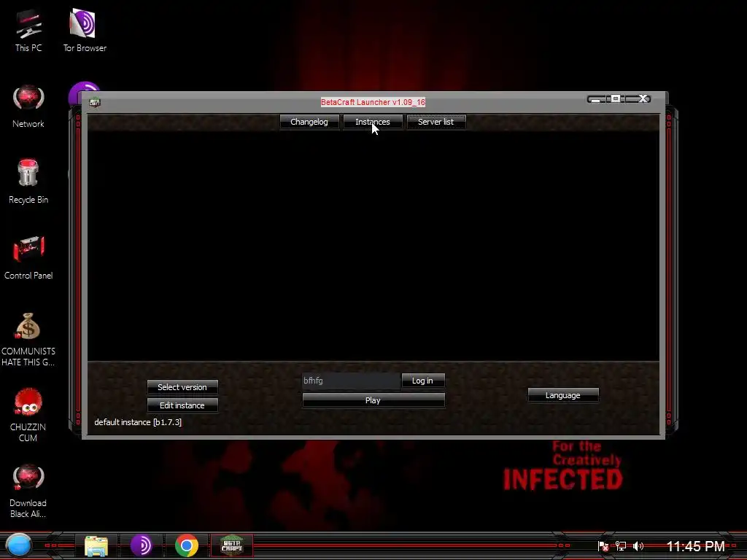Click the Log in button
747x560 pixels.
coord(423,381)
